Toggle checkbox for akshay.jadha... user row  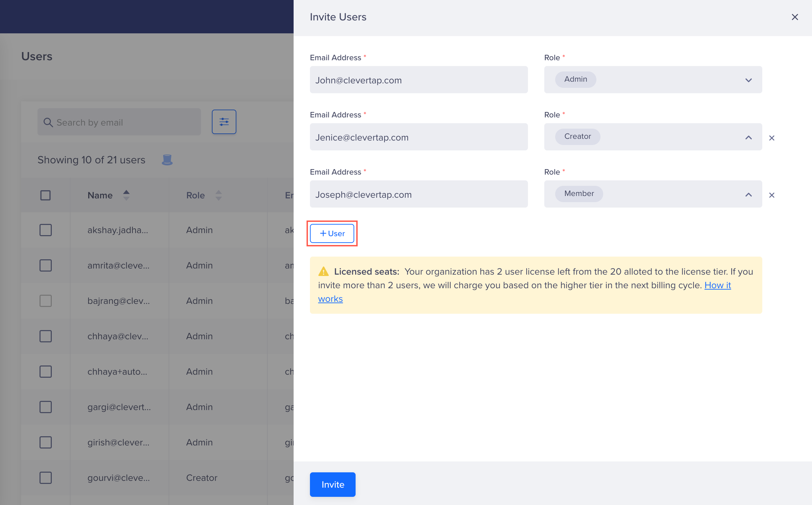click(x=45, y=230)
